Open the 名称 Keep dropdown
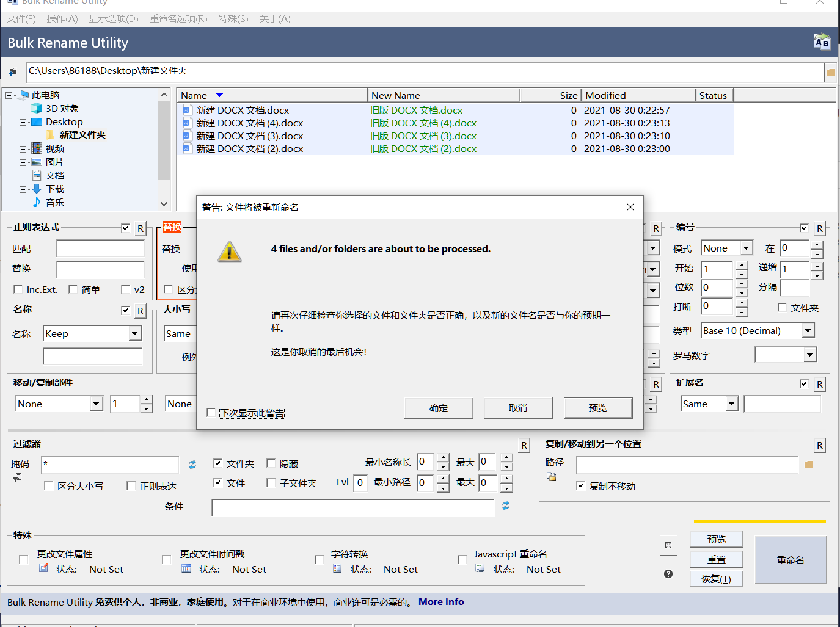This screenshot has height=627, width=840. click(x=134, y=333)
